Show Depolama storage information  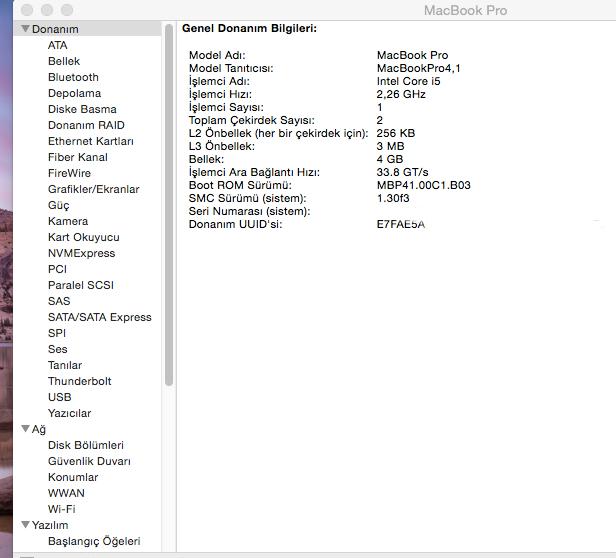(x=74, y=93)
